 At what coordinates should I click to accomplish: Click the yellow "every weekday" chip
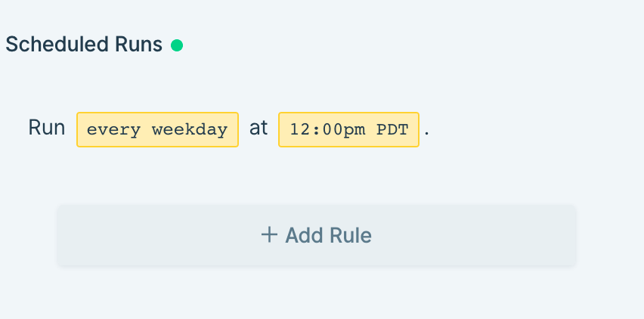(x=157, y=129)
